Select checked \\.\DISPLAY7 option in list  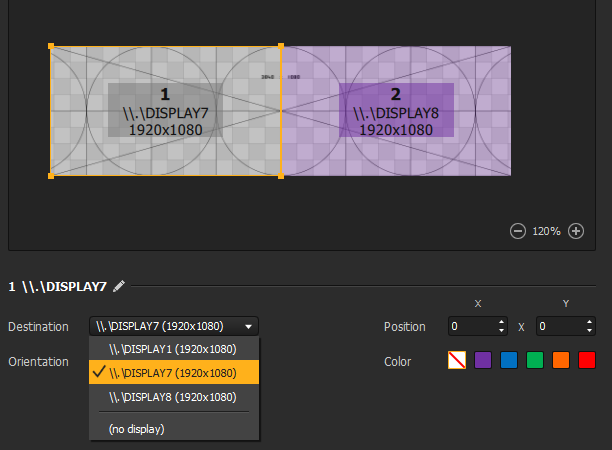pos(173,373)
